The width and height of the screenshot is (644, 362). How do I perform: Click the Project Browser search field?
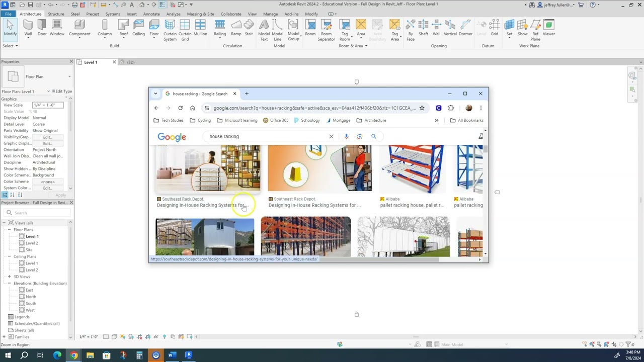point(36,213)
